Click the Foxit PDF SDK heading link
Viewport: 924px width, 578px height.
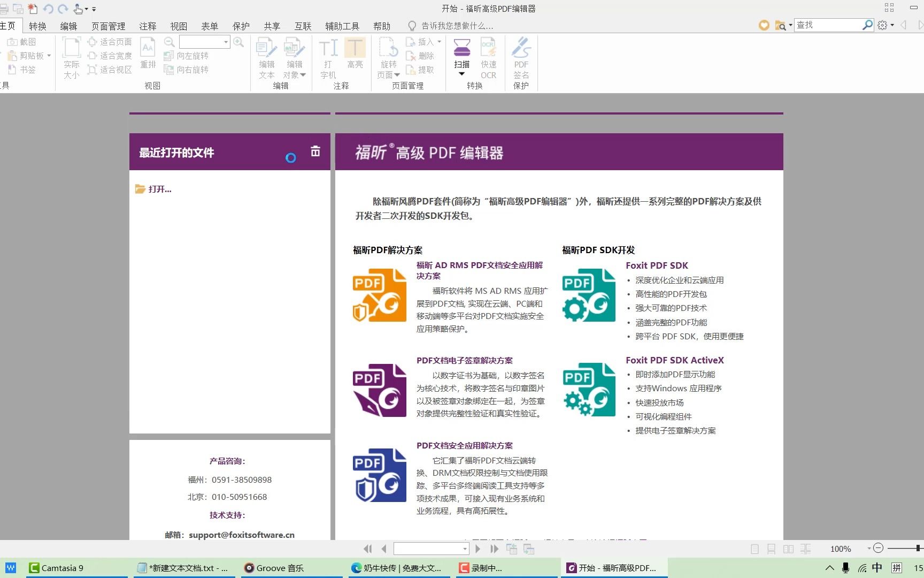tap(657, 265)
